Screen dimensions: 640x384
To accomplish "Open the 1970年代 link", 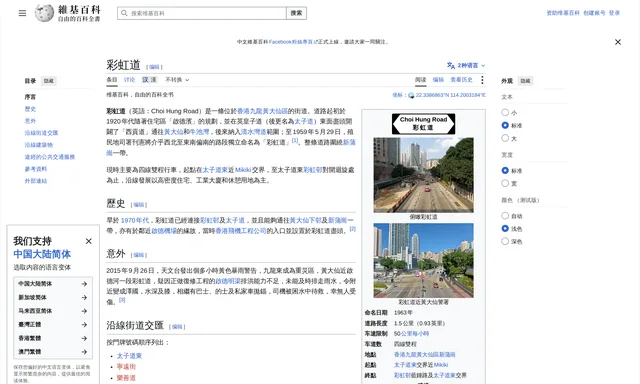I will pos(135,220).
